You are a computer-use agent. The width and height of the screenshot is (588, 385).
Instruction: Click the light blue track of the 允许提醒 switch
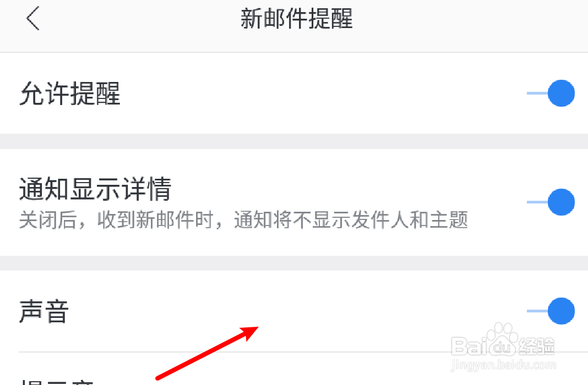point(537,94)
